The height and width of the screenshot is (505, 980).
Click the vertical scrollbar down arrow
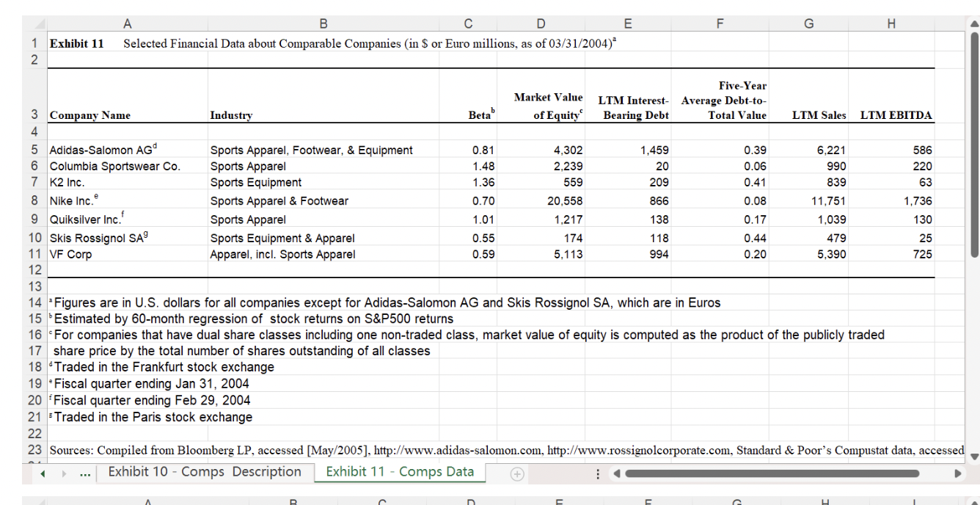(973, 457)
